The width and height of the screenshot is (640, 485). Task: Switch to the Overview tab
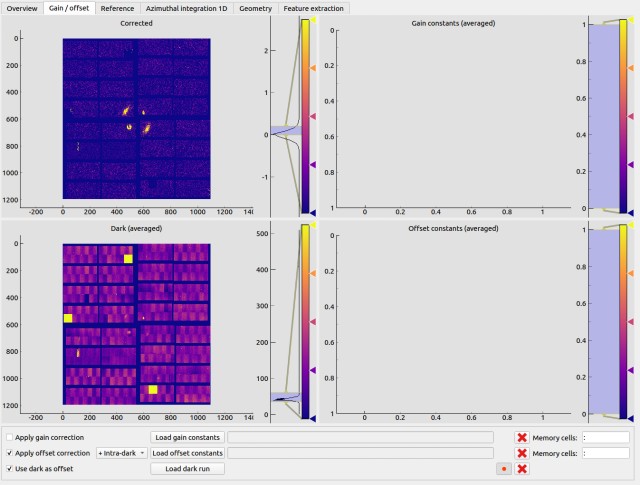click(22, 8)
